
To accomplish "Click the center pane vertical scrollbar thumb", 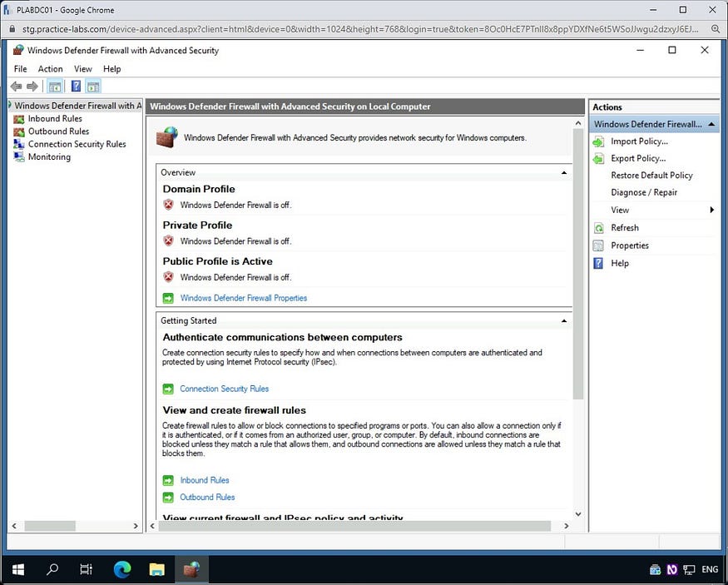I will click(x=578, y=264).
